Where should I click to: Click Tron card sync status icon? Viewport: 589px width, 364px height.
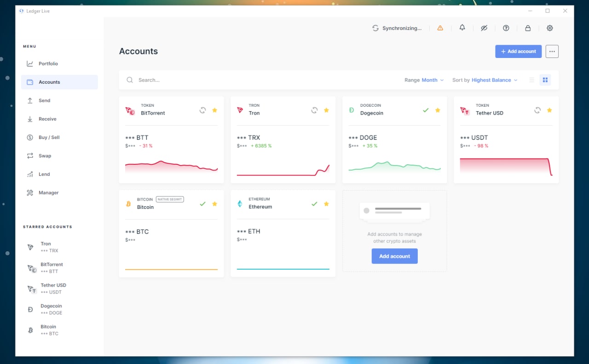coord(314,110)
